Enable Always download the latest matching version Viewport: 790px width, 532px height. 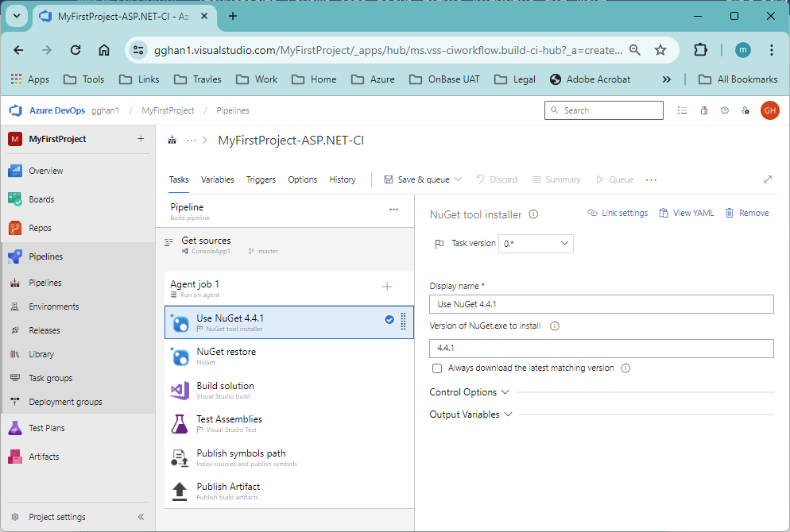(437, 368)
